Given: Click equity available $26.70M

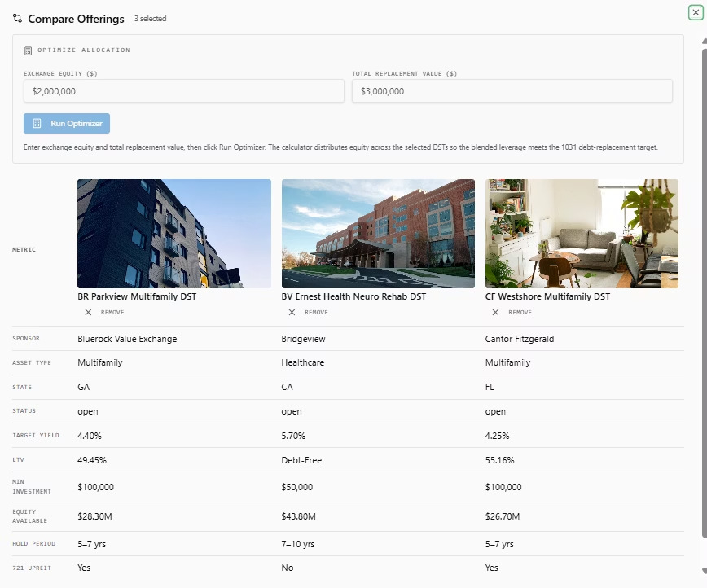Looking at the screenshot, I should point(503,516).
